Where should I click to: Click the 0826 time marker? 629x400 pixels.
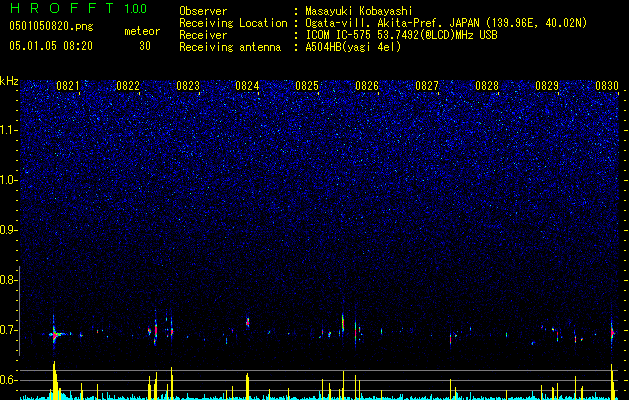[x=367, y=86]
